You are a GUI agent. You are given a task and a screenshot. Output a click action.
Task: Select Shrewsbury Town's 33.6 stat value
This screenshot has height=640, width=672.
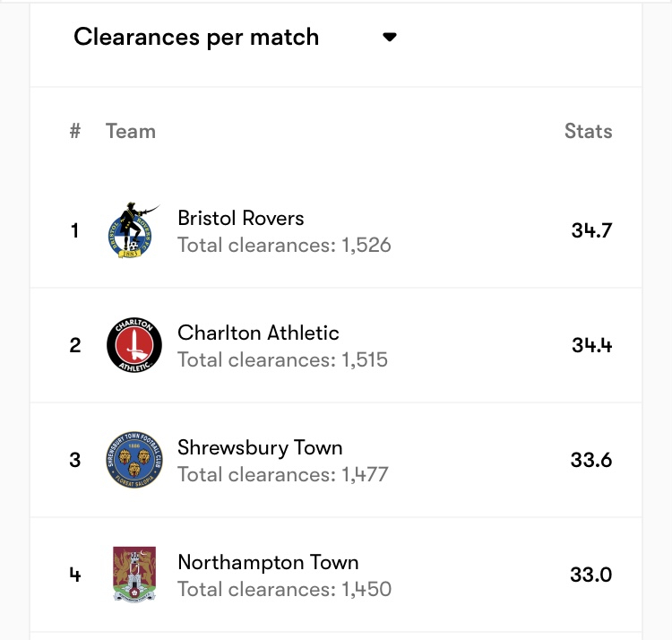[x=591, y=460]
